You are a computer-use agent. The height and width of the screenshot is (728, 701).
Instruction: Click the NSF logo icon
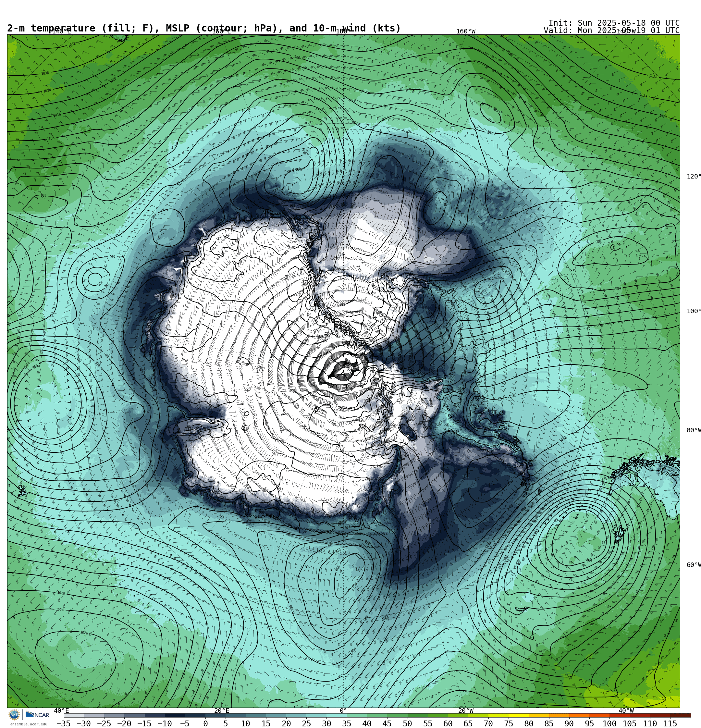pos(14,715)
